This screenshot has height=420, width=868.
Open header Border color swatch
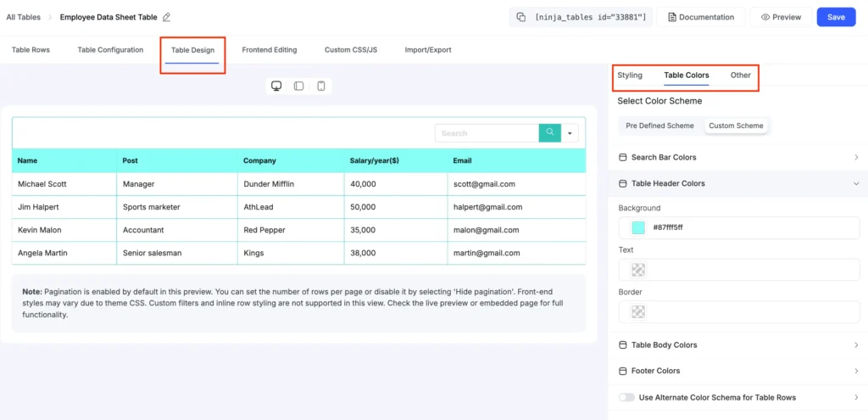pos(638,312)
